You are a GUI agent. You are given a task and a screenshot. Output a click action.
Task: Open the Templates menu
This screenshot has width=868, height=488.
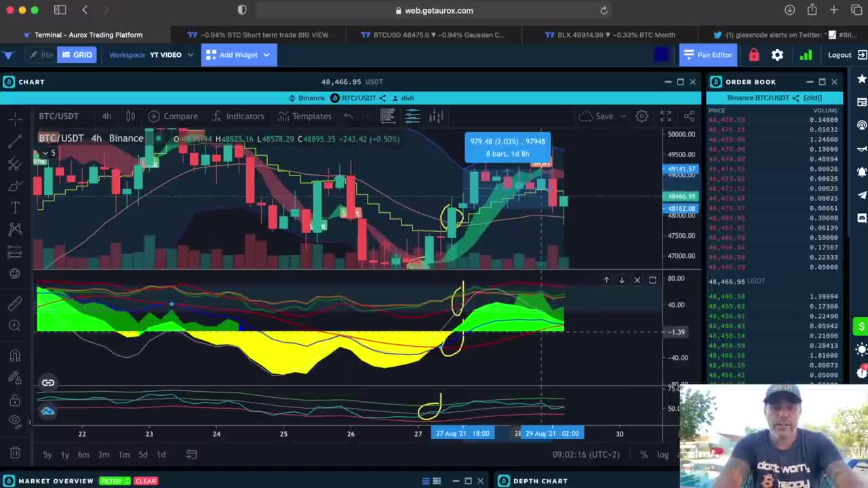[x=304, y=116]
